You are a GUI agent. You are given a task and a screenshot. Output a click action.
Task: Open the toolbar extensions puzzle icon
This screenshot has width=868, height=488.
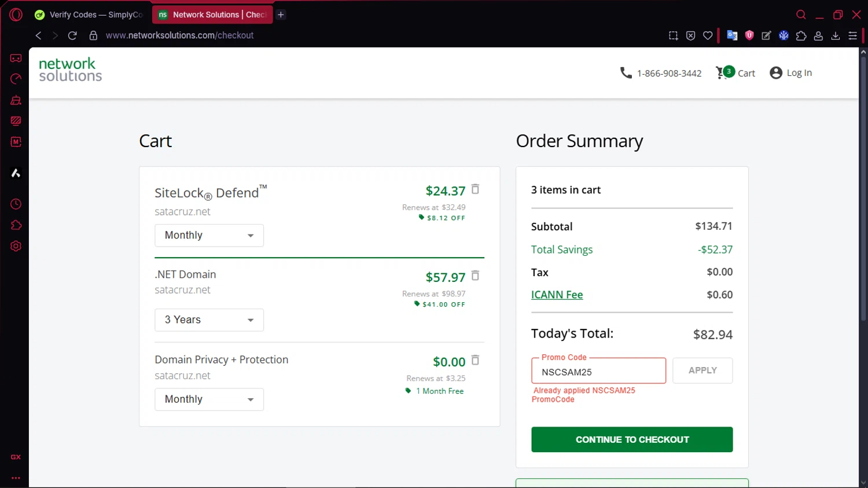pyautogui.click(x=801, y=35)
